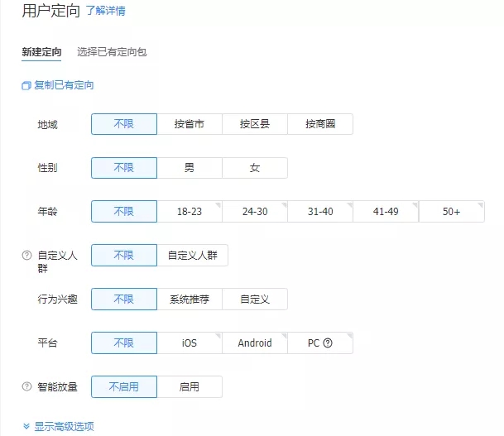The height and width of the screenshot is (436, 504).
Task: Toggle the 31-40 age range
Action: click(320, 212)
